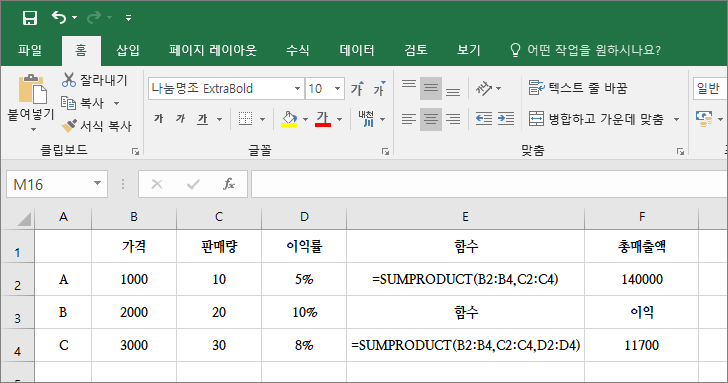Open Customize Quick Access Toolbar menu
This screenshot has width=728, height=383.
click(x=128, y=18)
